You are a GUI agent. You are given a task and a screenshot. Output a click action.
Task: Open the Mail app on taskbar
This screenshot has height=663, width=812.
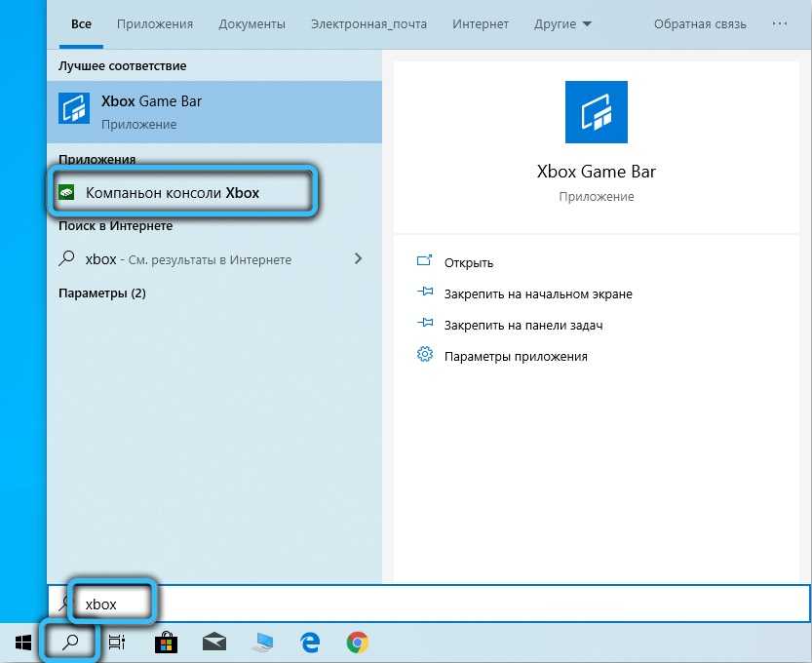pos(214,643)
